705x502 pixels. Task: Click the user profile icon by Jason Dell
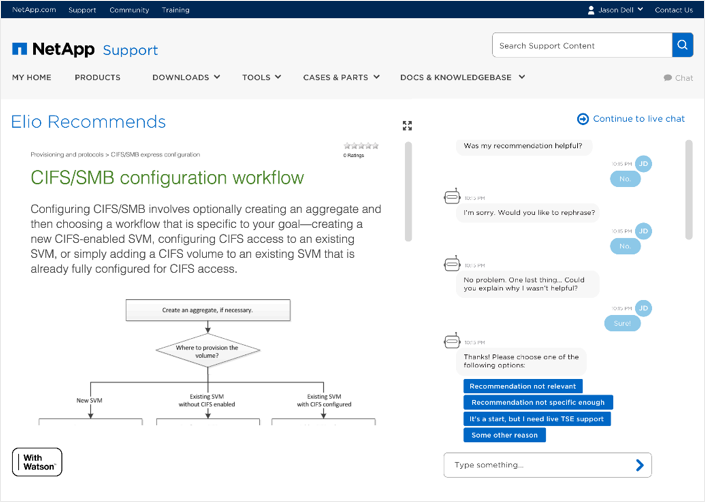click(x=591, y=10)
